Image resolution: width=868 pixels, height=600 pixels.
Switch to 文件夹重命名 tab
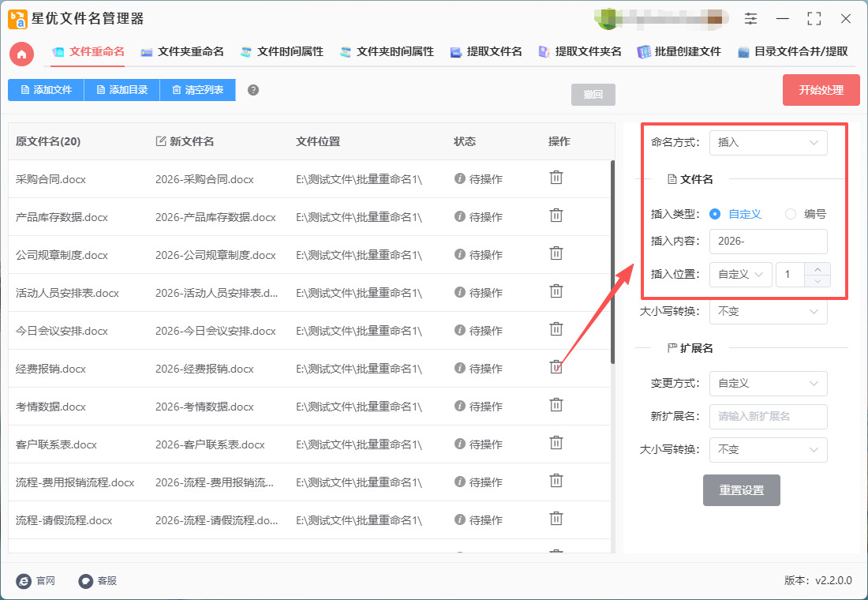click(x=182, y=52)
